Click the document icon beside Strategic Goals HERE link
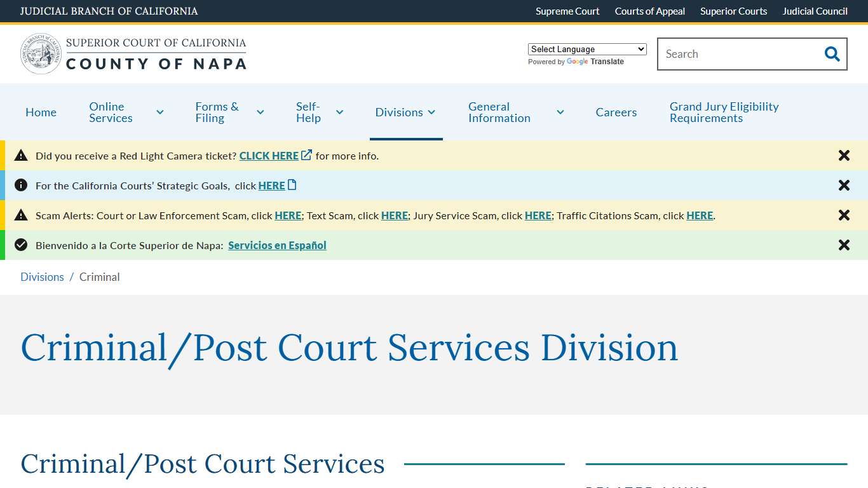 [292, 184]
